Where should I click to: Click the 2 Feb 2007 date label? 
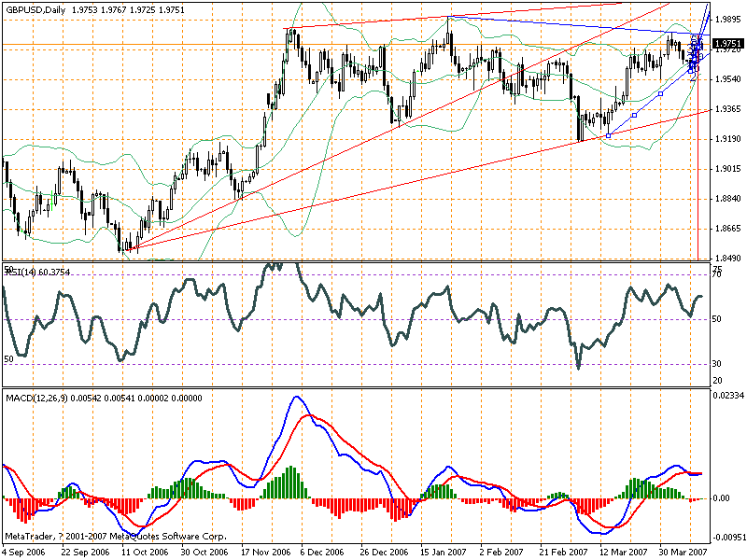501,552
